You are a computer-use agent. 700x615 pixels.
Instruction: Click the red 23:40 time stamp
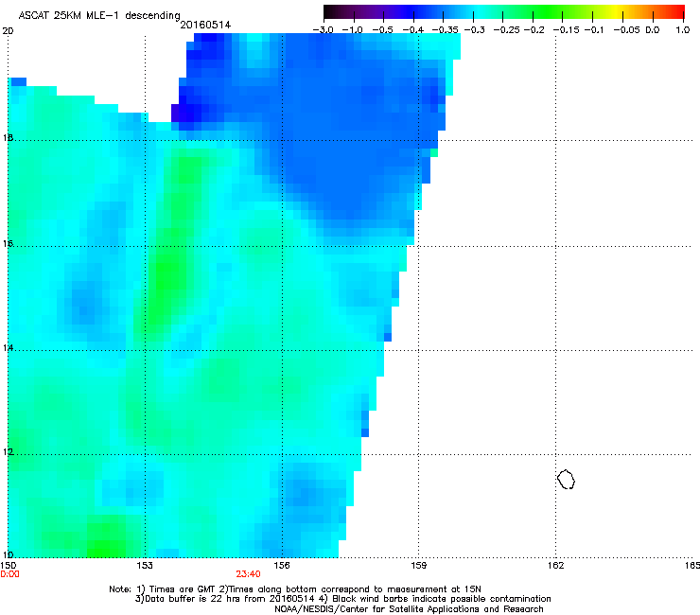click(x=248, y=574)
